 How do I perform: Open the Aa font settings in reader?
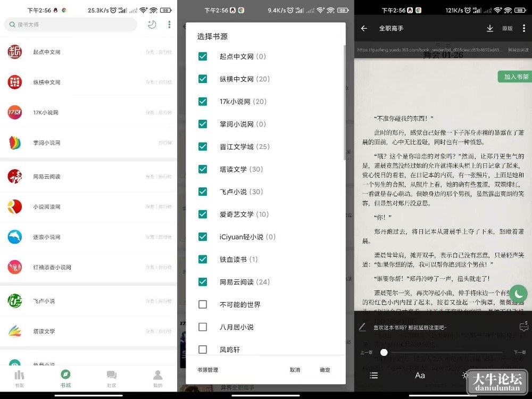(x=420, y=375)
